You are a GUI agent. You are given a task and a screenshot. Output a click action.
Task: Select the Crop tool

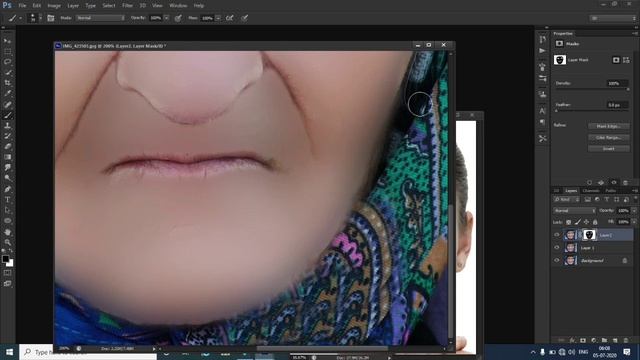tap(7, 83)
